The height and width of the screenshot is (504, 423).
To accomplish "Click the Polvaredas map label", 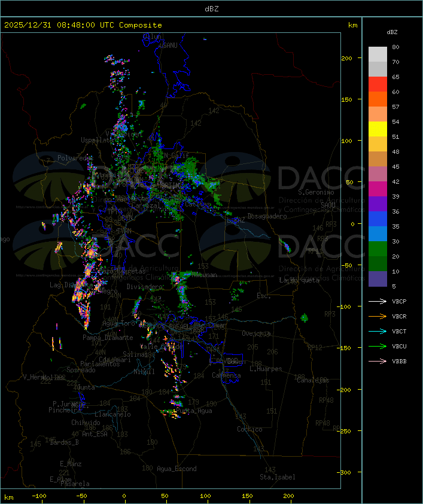I will [x=75, y=158].
